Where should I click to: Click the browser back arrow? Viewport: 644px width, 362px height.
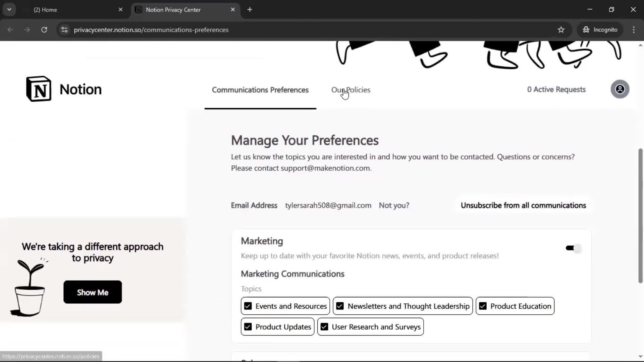click(x=10, y=30)
